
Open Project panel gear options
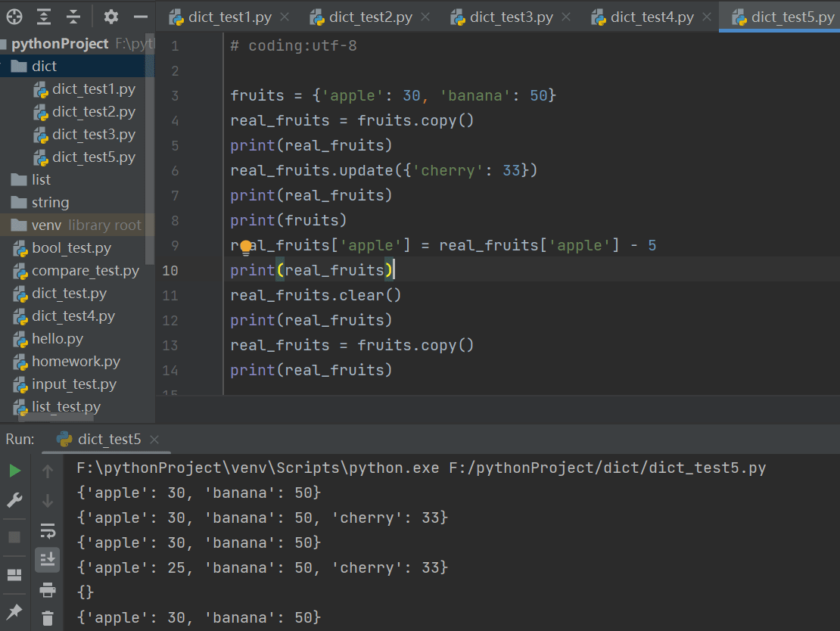[111, 16]
